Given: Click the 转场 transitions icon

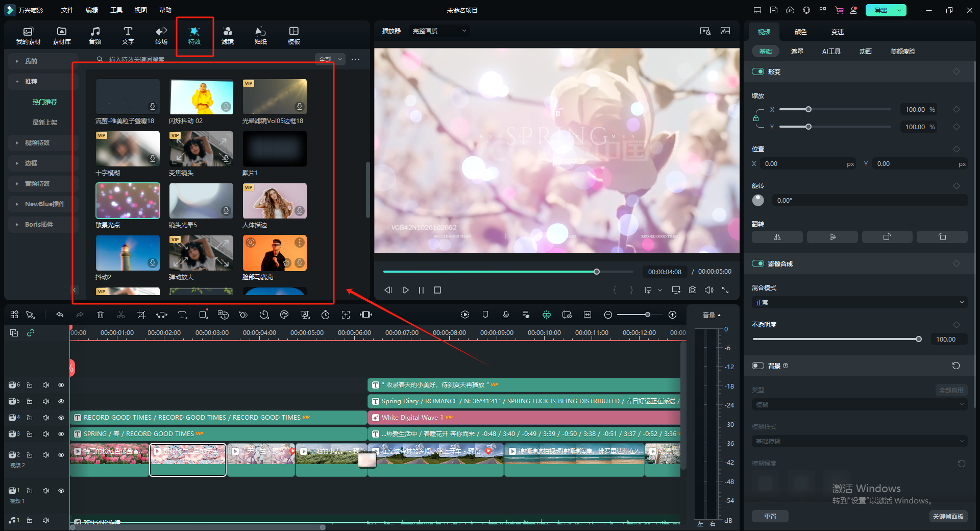Looking at the screenshot, I should [161, 35].
